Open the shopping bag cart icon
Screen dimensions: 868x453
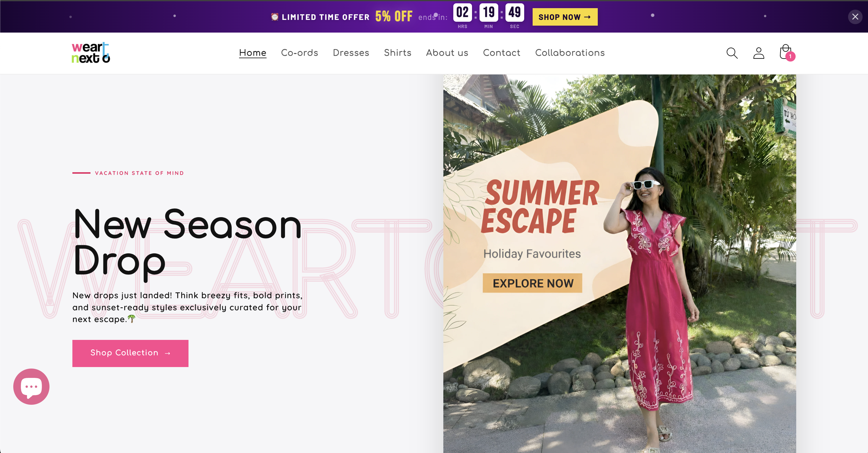pyautogui.click(x=785, y=52)
